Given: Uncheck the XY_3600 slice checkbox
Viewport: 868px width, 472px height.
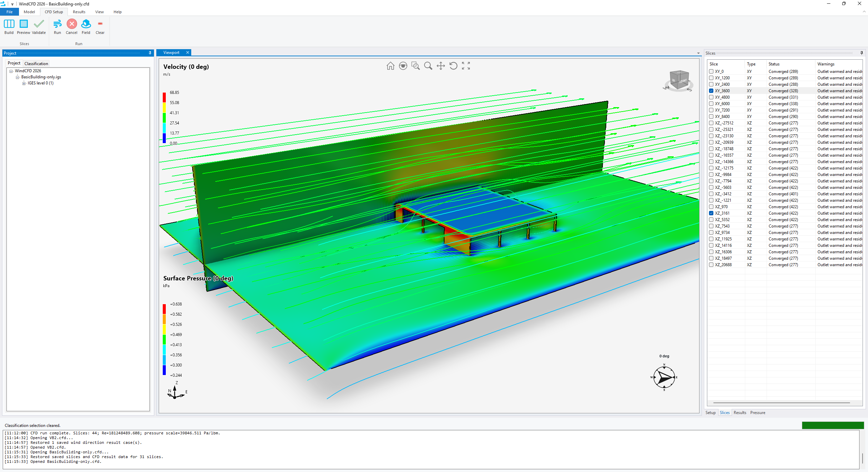Looking at the screenshot, I should point(711,91).
